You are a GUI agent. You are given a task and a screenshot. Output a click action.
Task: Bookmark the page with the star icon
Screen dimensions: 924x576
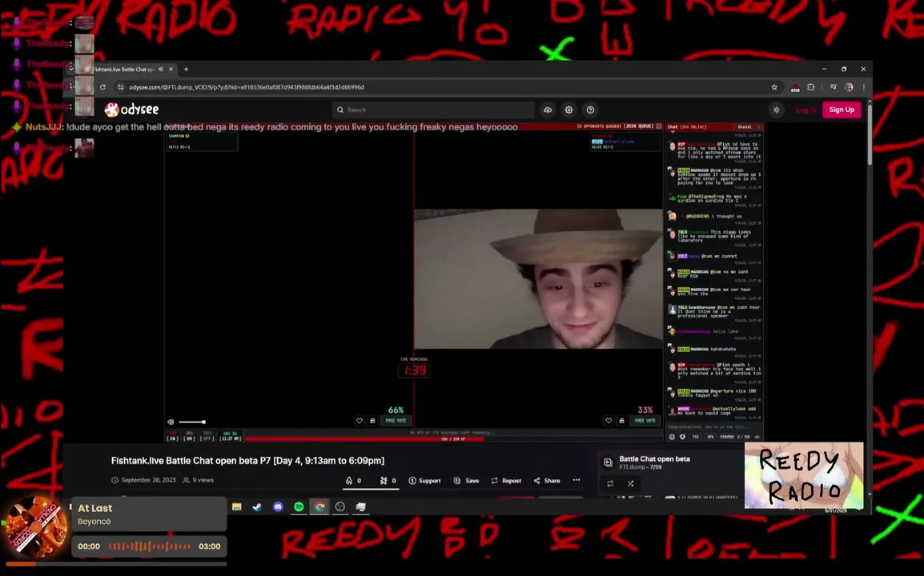(774, 87)
